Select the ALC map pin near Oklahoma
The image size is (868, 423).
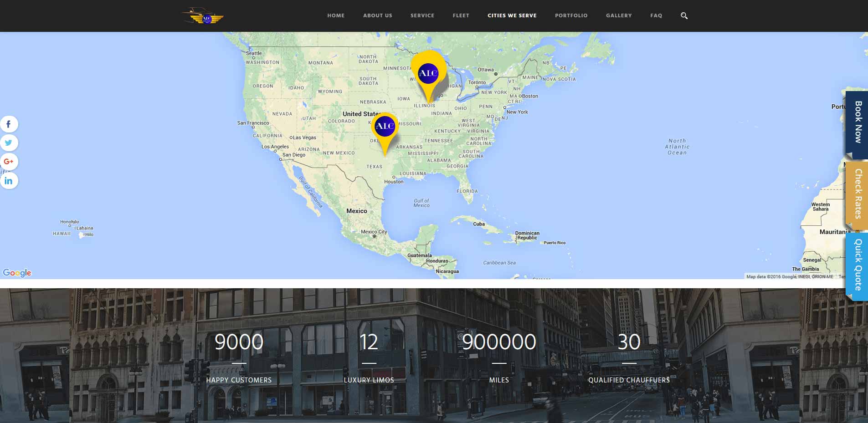385,133
